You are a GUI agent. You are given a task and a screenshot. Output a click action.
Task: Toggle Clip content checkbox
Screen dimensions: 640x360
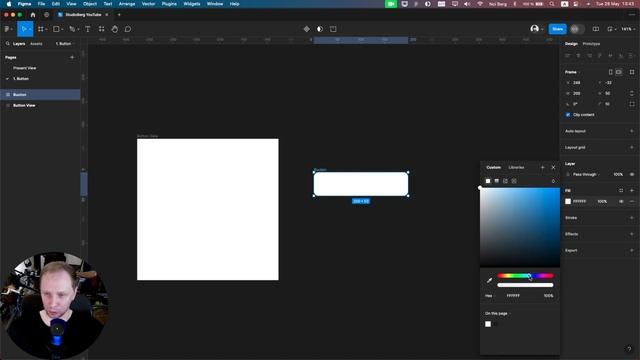pos(568,115)
